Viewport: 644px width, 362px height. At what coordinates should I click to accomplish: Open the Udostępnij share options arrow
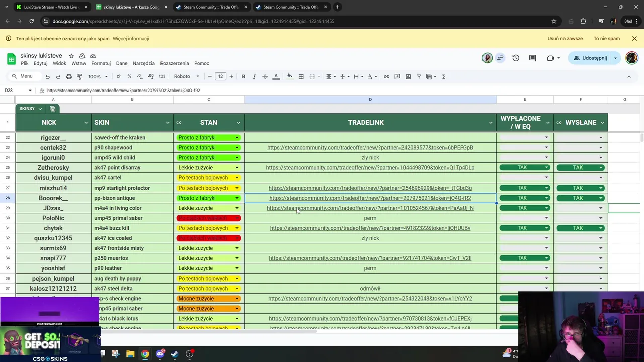(615, 58)
